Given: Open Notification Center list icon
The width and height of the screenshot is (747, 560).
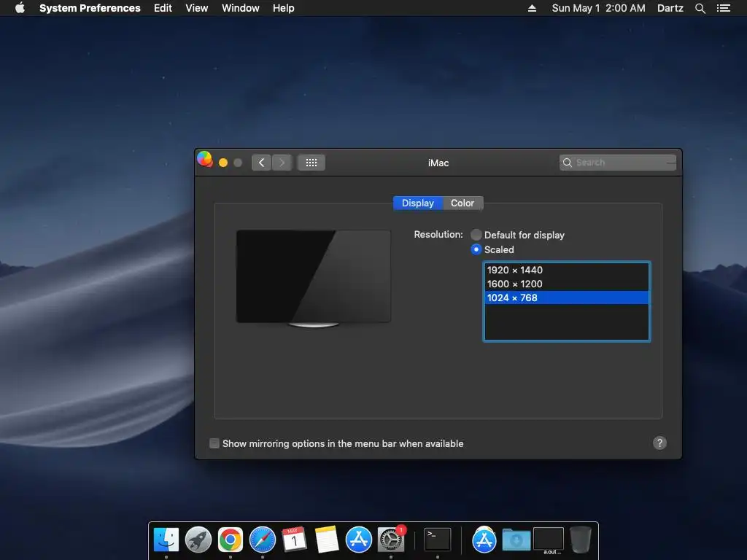Looking at the screenshot, I should tap(723, 8).
